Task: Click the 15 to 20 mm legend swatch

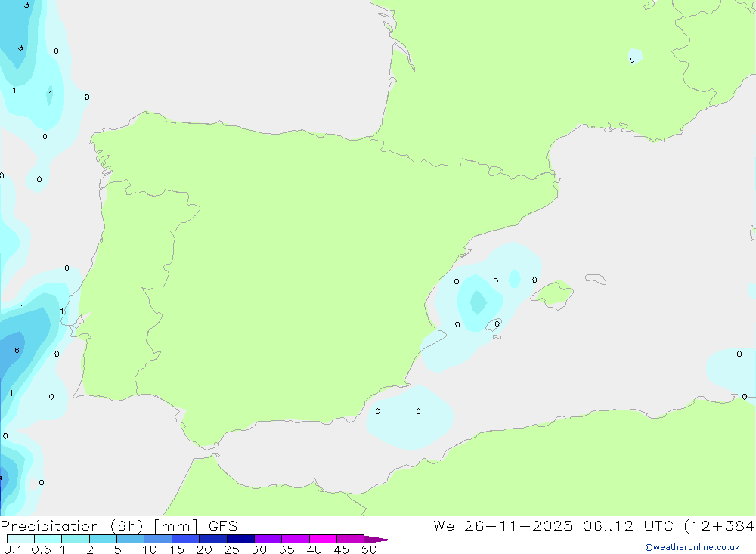Action: pyautogui.click(x=186, y=539)
